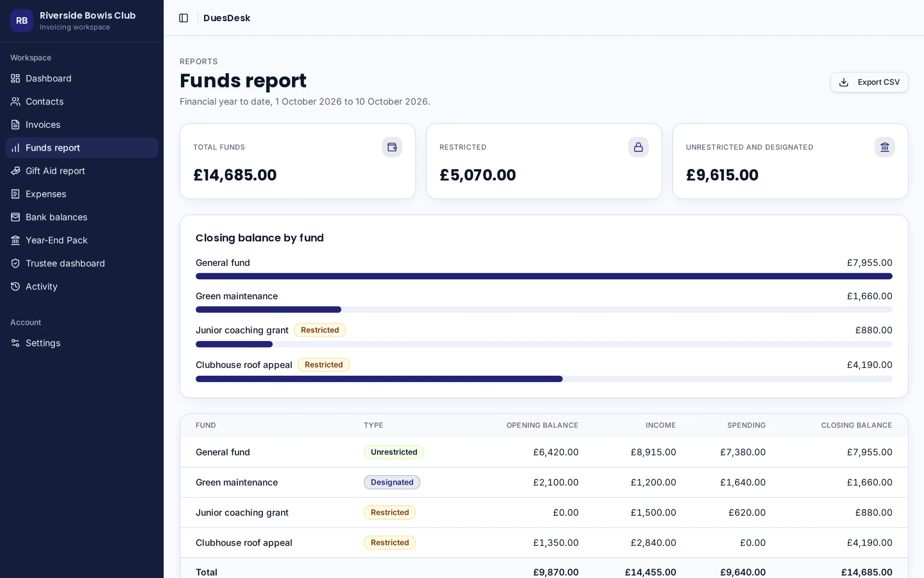This screenshot has width=924, height=578.
Task: Click the Invoices document icon
Action: click(x=15, y=125)
